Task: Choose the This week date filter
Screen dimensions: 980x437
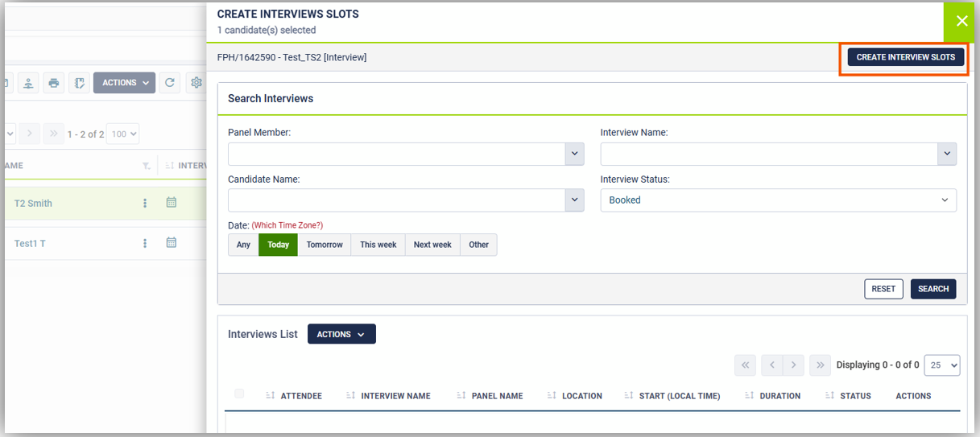Action: click(378, 245)
